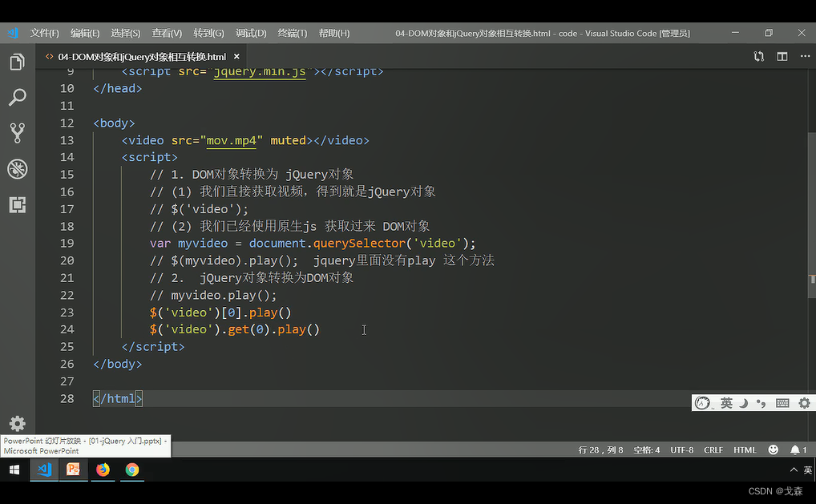Click the </head> tag on line 10
The width and height of the screenshot is (816, 504).
(x=118, y=89)
